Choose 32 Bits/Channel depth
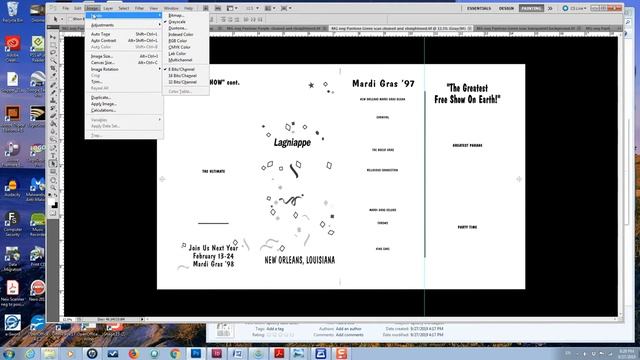 [x=182, y=82]
